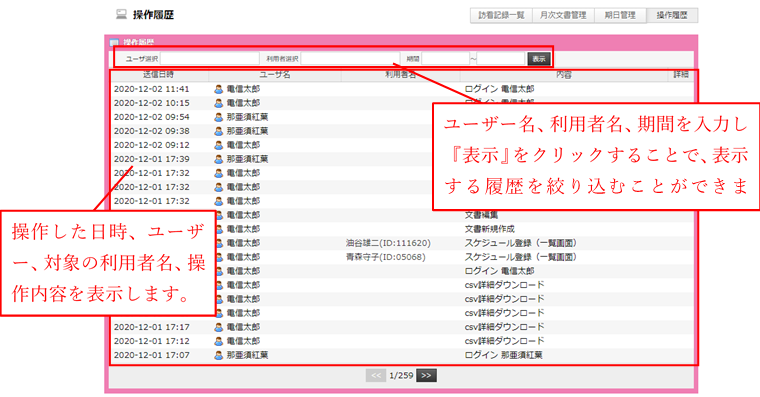
Task: Go to next page with >> button
Action: (426, 375)
